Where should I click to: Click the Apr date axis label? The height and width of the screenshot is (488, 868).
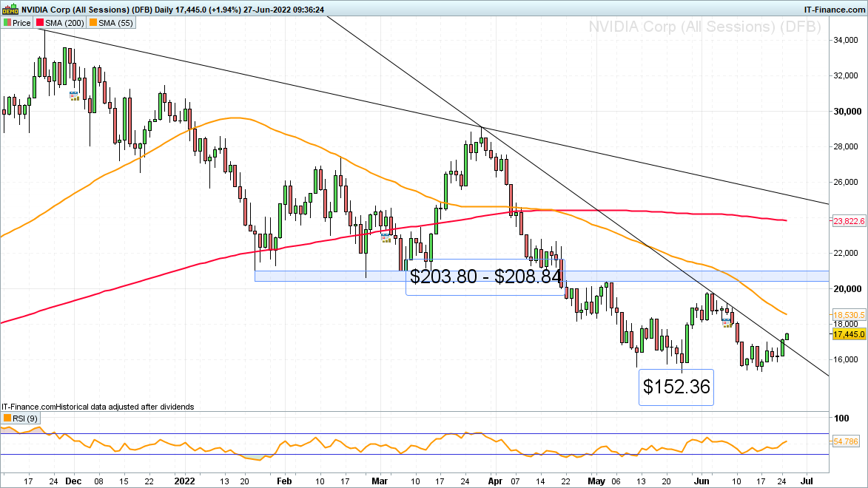coord(496,481)
